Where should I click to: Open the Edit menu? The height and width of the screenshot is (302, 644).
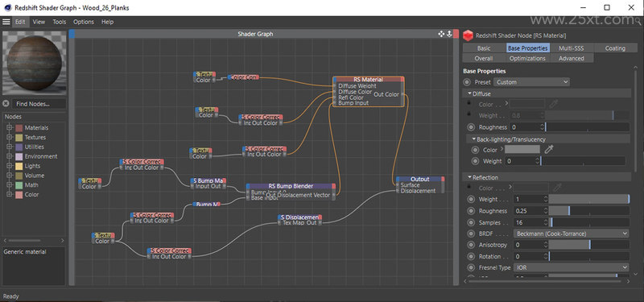click(x=20, y=22)
